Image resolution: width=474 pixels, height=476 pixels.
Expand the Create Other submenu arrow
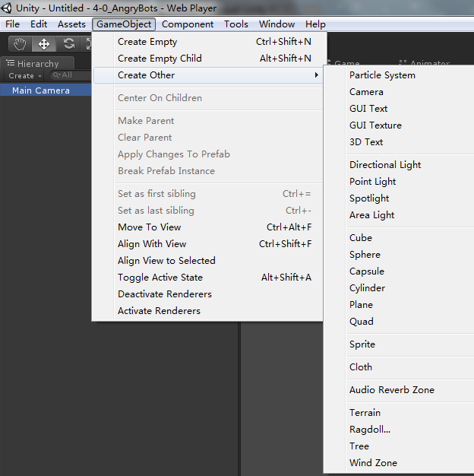pos(316,75)
